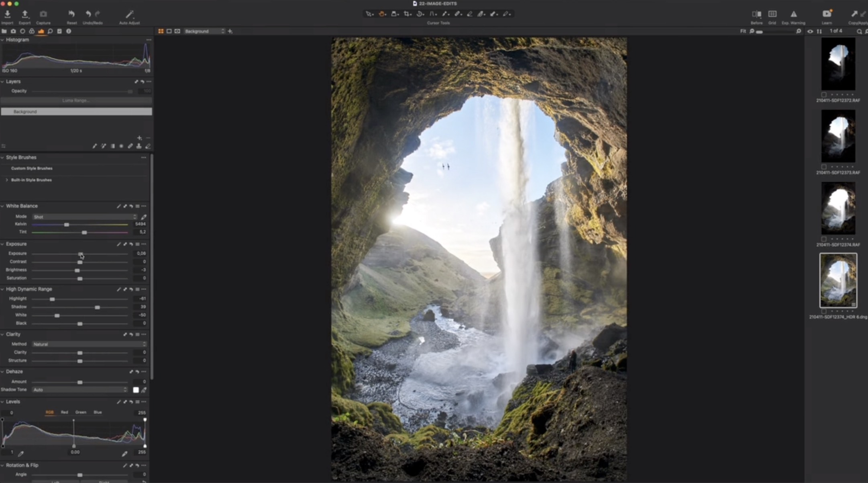Image resolution: width=868 pixels, height=483 pixels.
Task: Click the Export icon
Action: pyautogui.click(x=25, y=14)
